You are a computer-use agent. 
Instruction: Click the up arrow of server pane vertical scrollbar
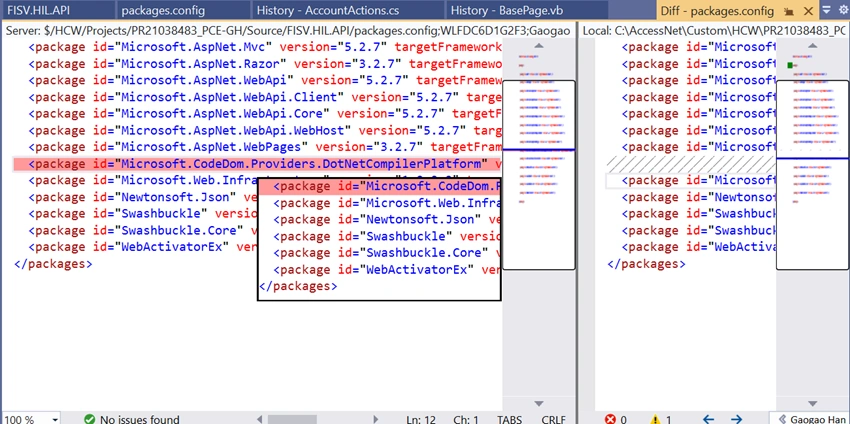pos(538,46)
